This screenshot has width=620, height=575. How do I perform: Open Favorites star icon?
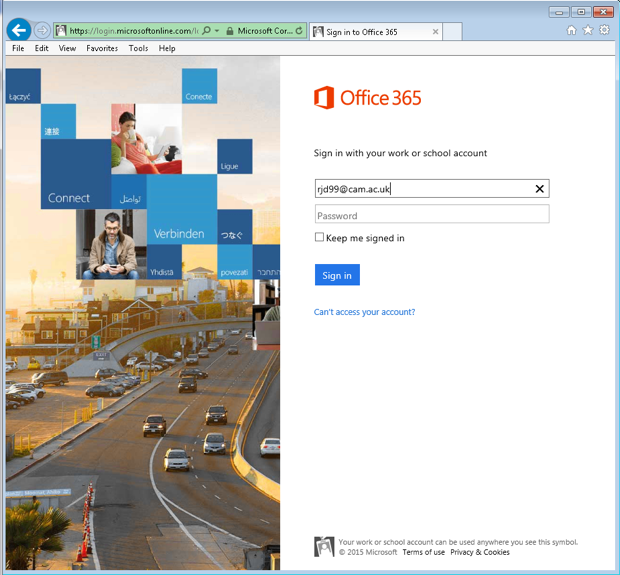tap(588, 30)
